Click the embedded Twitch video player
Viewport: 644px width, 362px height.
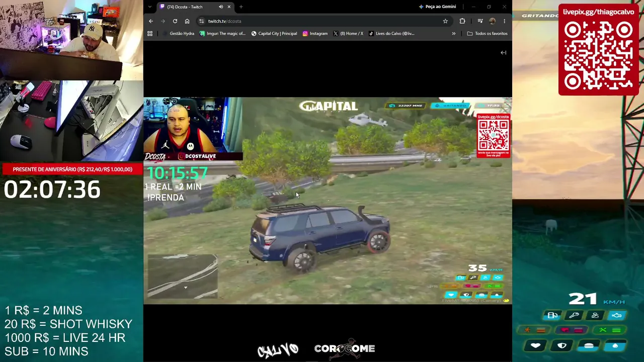(328, 201)
